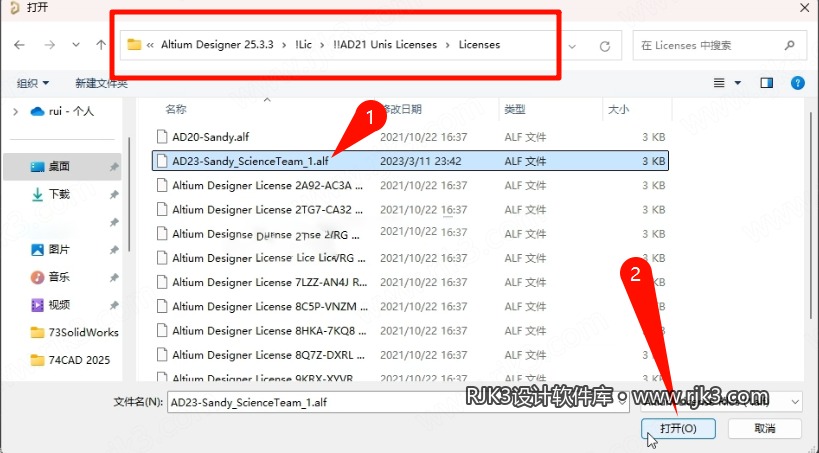Screen dimensions: 819x453
Task: Open 74CAD 2025 folder shortcut
Action: pyautogui.click(x=71, y=360)
